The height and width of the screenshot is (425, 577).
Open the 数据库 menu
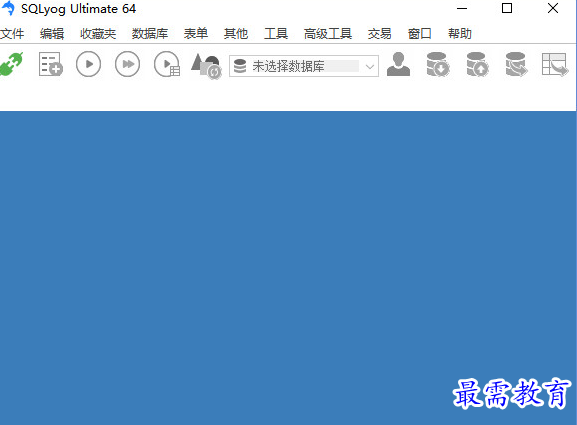(x=150, y=34)
